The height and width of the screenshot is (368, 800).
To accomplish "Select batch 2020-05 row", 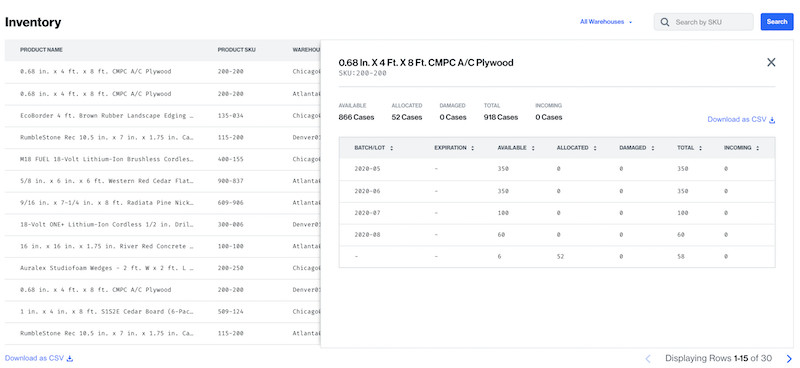I will click(x=557, y=169).
